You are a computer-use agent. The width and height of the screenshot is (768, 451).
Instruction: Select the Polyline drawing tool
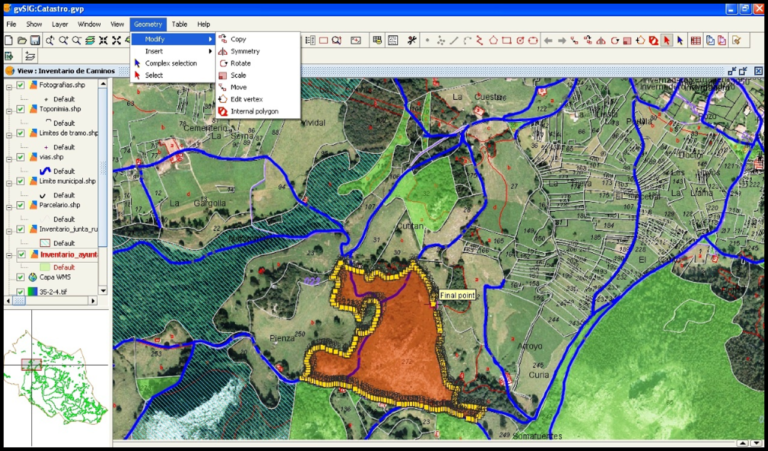(x=480, y=41)
